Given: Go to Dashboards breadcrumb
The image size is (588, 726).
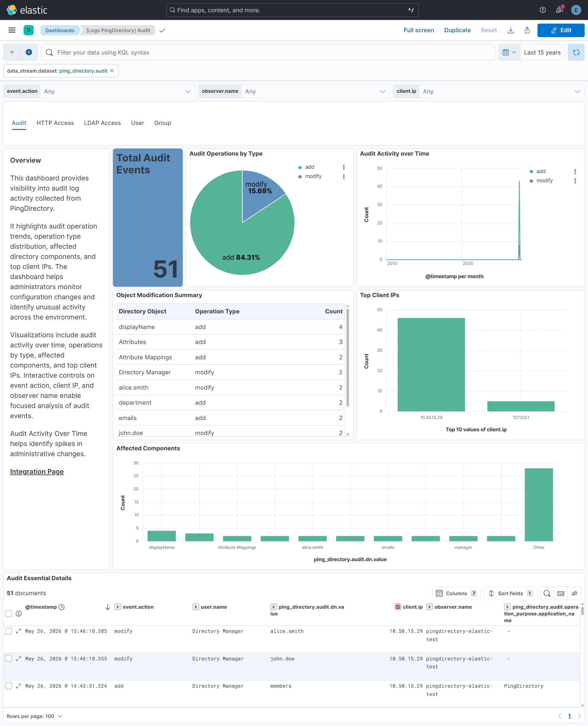Looking at the screenshot, I should 60,30.
